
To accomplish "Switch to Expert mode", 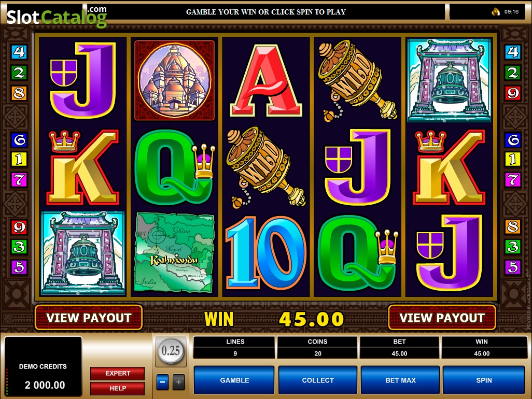I will (117, 373).
